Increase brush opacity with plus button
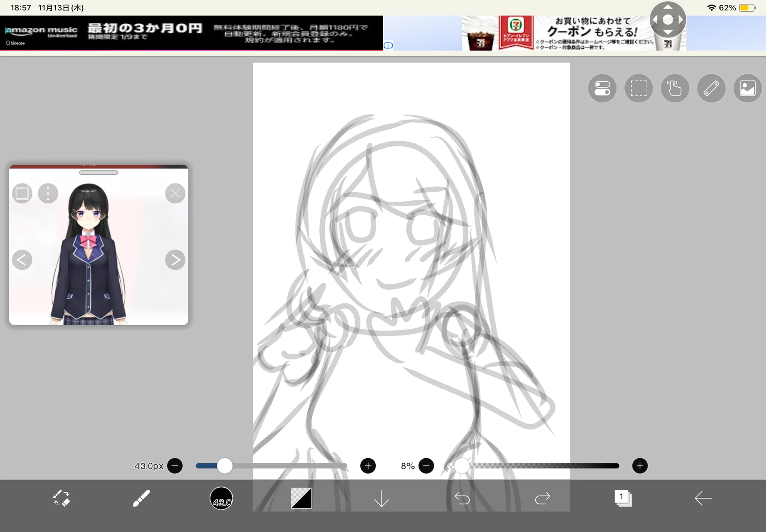Viewport: 766px width, 532px height. click(x=640, y=466)
